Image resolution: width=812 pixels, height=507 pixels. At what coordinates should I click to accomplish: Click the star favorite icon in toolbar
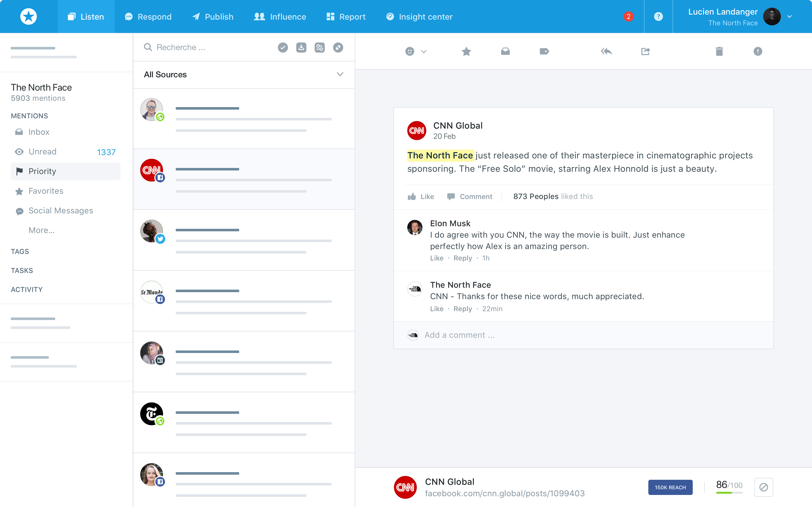(466, 51)
